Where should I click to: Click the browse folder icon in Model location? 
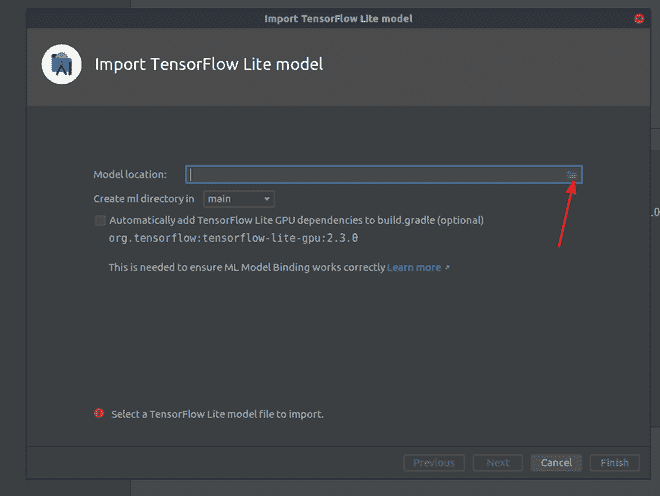pos(572,175)
